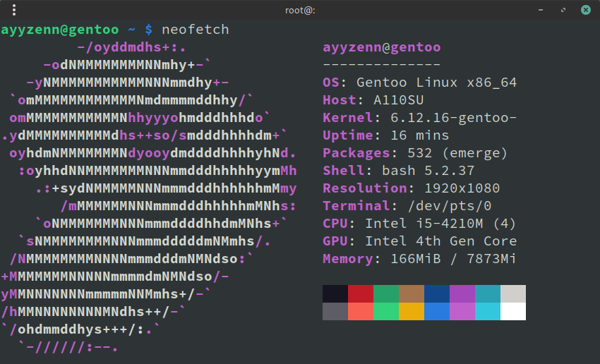Click the bright blue color block
600x364 pixels.
click(x=437, y=311)
